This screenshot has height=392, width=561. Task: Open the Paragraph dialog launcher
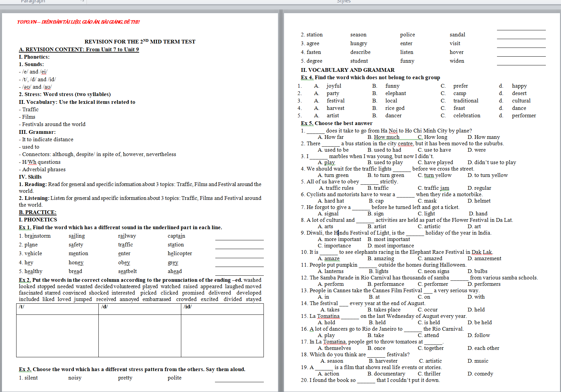pos(82,1)
